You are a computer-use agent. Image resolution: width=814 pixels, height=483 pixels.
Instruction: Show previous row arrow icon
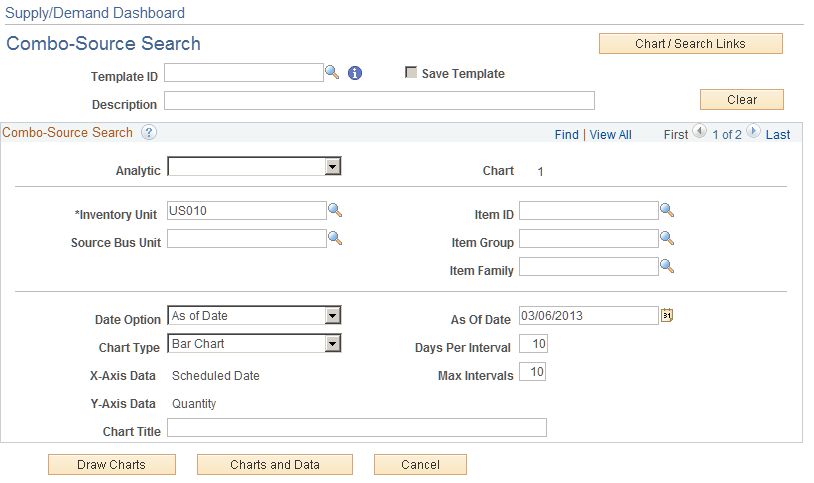coord(699,131)
